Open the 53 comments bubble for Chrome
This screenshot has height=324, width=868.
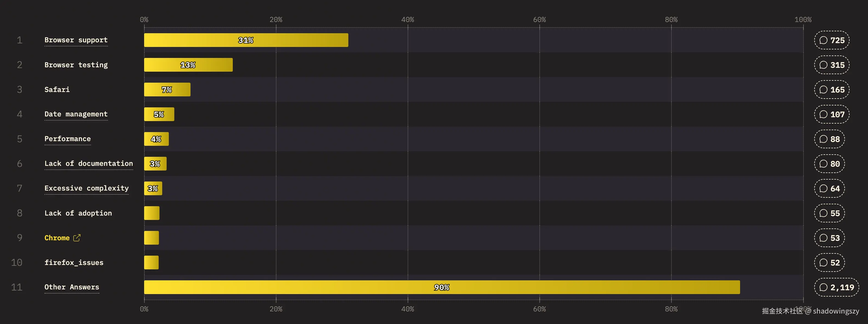[829, 238]
